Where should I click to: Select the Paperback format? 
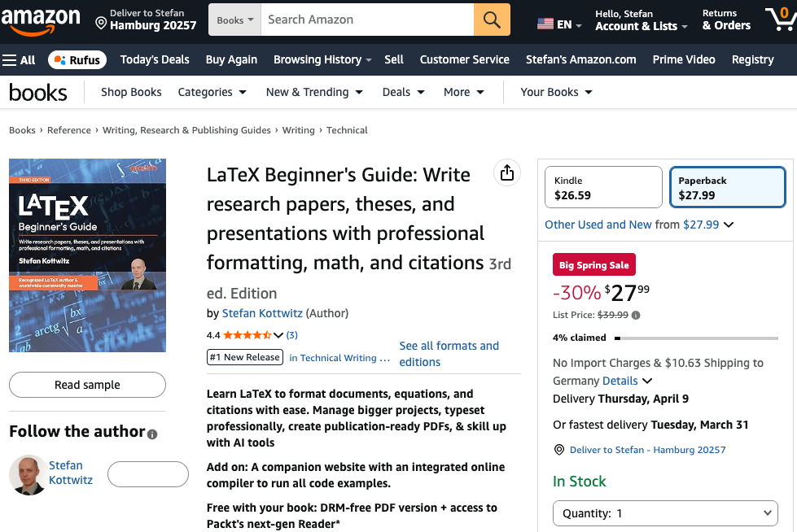pos(727,186)
